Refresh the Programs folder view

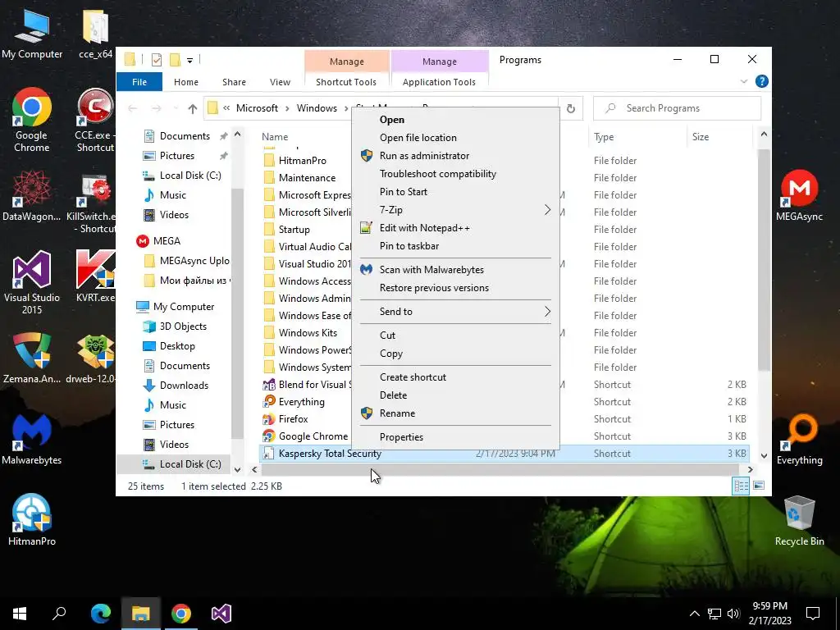tap(571, 109)
